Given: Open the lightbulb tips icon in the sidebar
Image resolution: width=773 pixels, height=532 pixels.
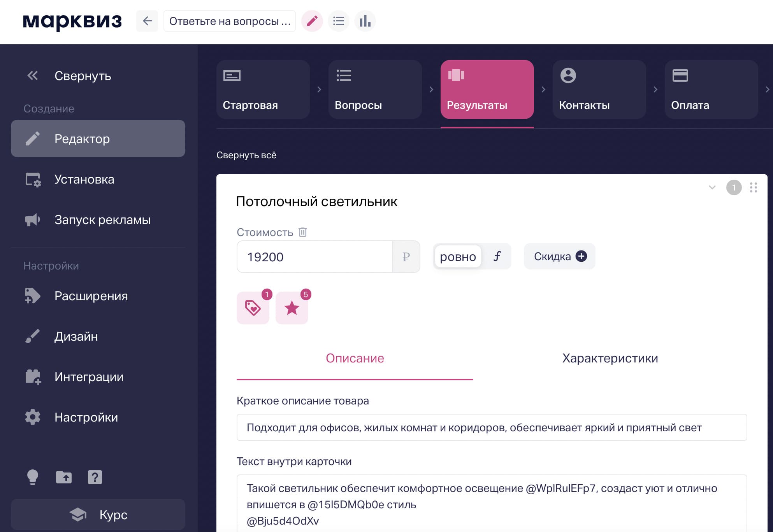Looking at the screenshot, I should click(33, 477).
